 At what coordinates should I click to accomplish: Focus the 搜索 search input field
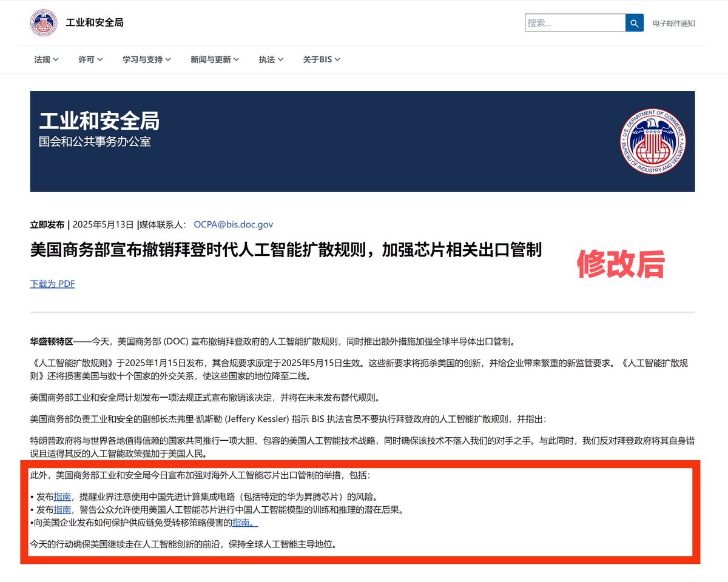pyautogui.click(x=575, y=23)
